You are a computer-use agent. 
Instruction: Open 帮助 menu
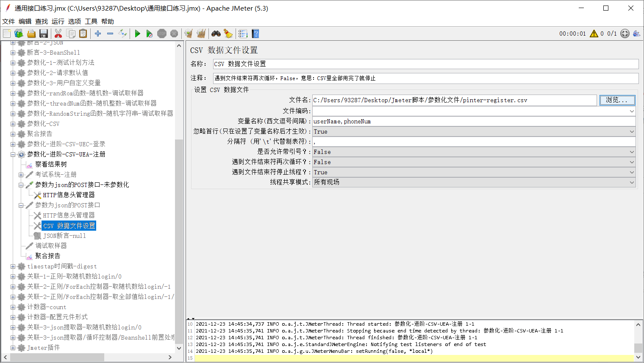(x=108, y=21)
